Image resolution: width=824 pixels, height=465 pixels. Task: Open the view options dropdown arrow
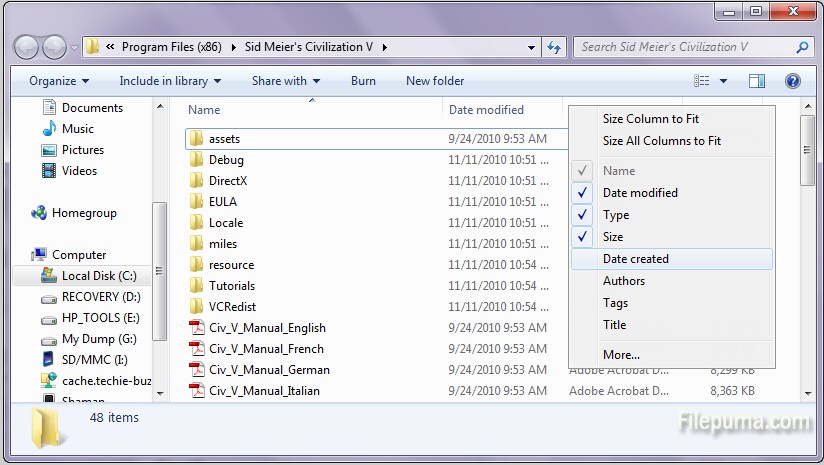[724, 81]
